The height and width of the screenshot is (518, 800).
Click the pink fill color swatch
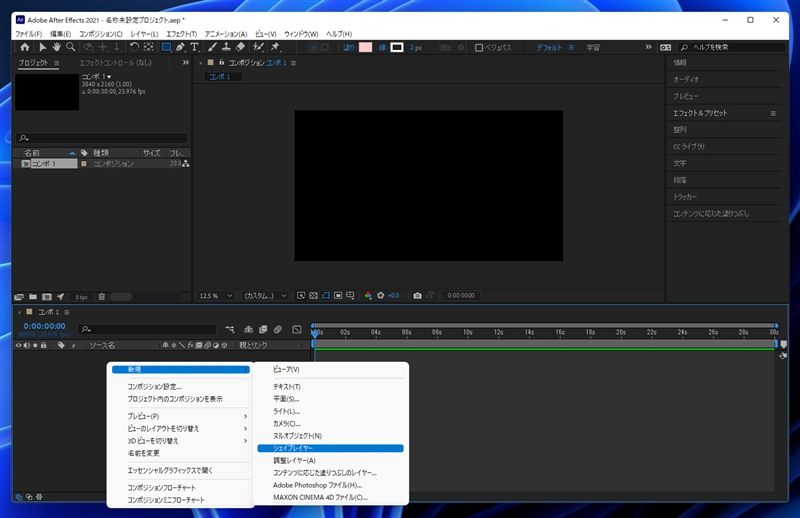(365, 47)
